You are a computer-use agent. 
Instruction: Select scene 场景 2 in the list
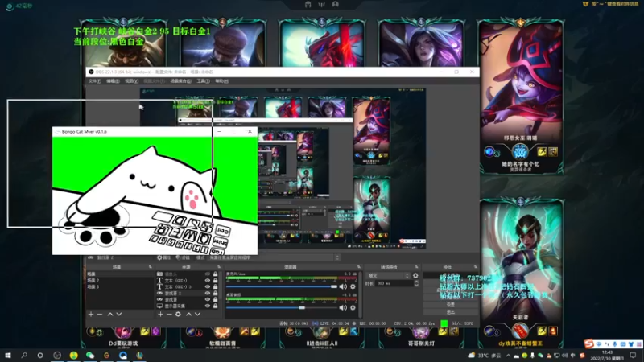click(119, 280)
